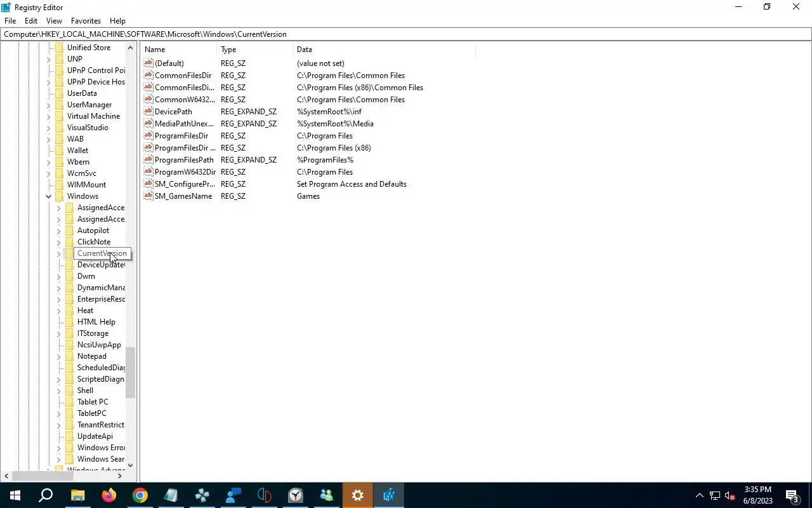Click the icon beside the CommonFilesDir value
812x508 pixels.
(148, 75)
